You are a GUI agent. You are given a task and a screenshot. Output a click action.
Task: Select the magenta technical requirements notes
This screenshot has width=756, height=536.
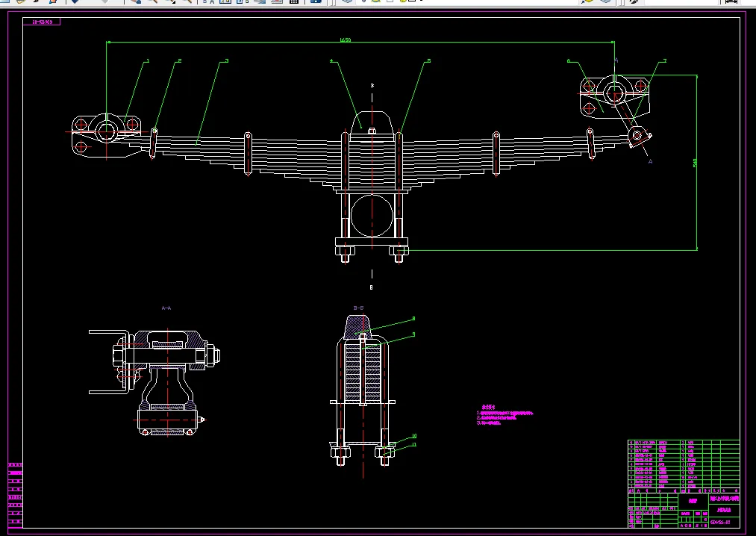click(x=504, y=415)
